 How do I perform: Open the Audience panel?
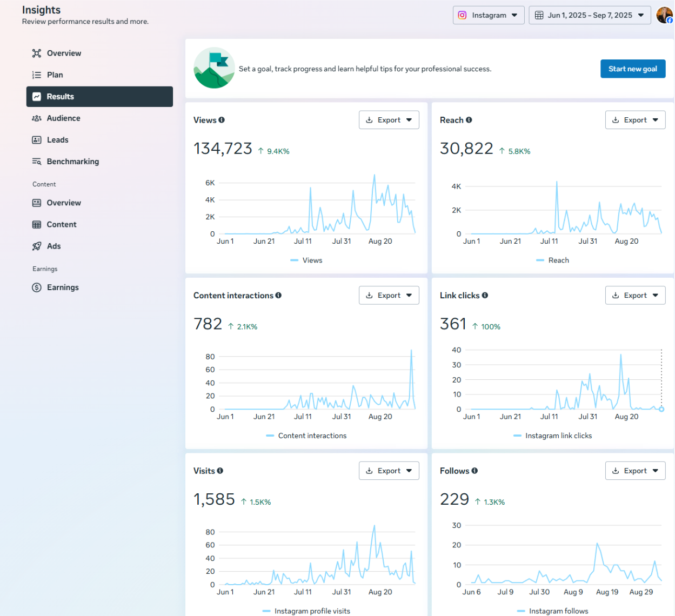pos(62,118)
